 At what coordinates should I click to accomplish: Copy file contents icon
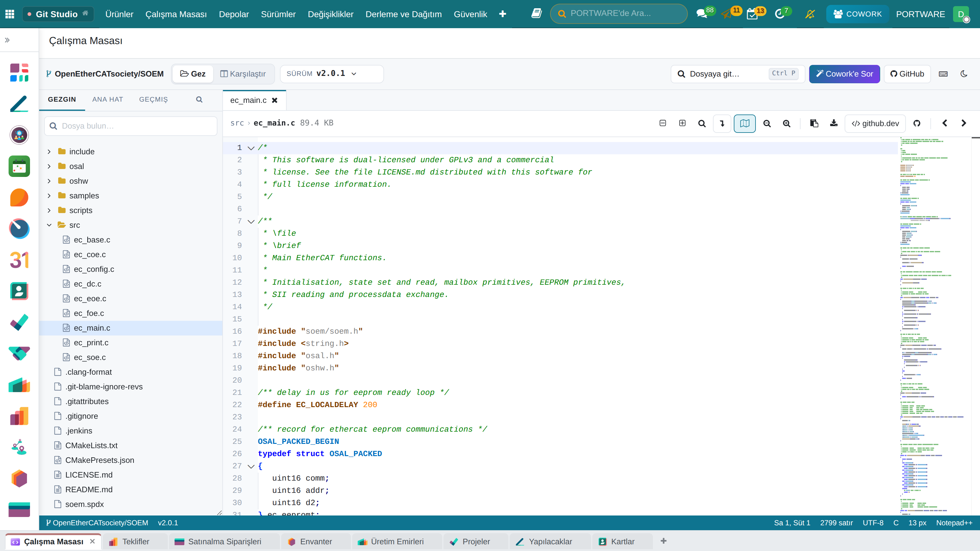click(814, 123)
